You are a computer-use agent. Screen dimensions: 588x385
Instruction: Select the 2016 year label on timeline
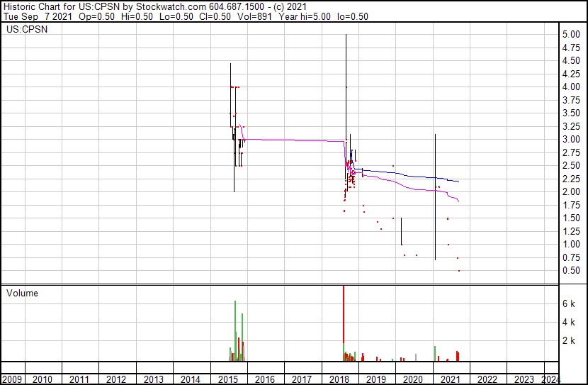pyautogui.click(x=265, y=379)
